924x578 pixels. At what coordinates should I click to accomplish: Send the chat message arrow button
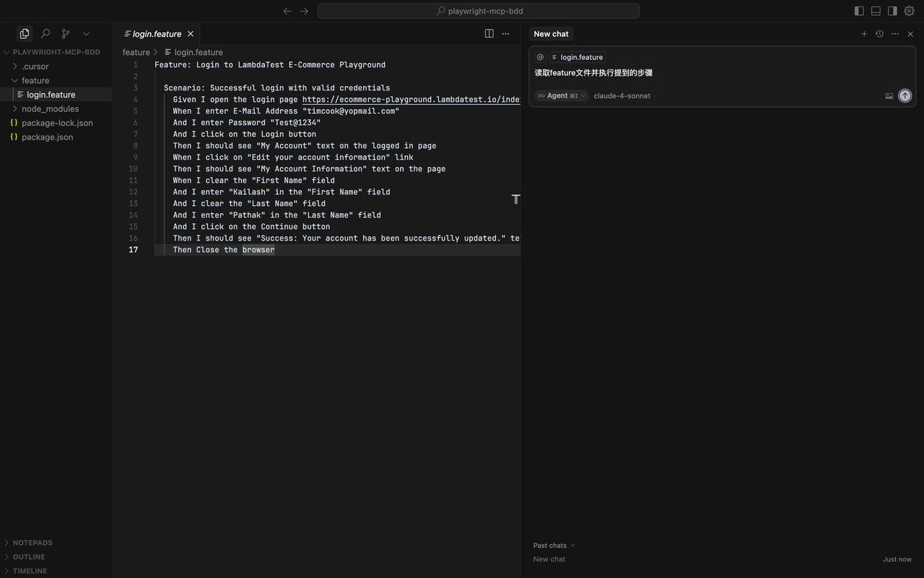click(905, 95)
